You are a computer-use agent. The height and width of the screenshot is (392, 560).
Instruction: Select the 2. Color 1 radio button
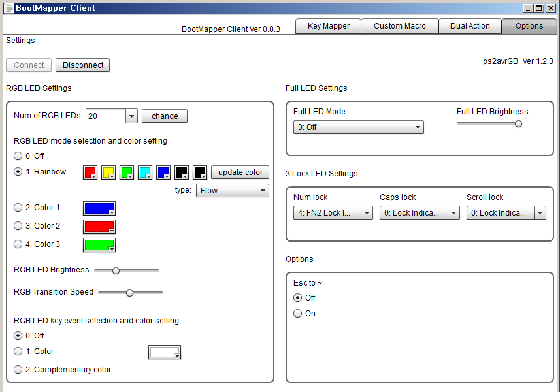pyautogui.click(x=18, y=208)
